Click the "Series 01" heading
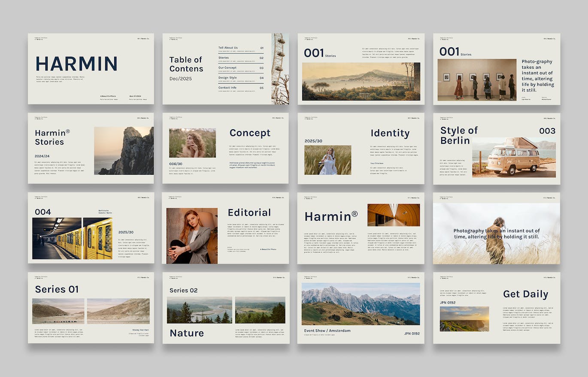588x377 pixels. pyautogui.click(x=57, y=289)
